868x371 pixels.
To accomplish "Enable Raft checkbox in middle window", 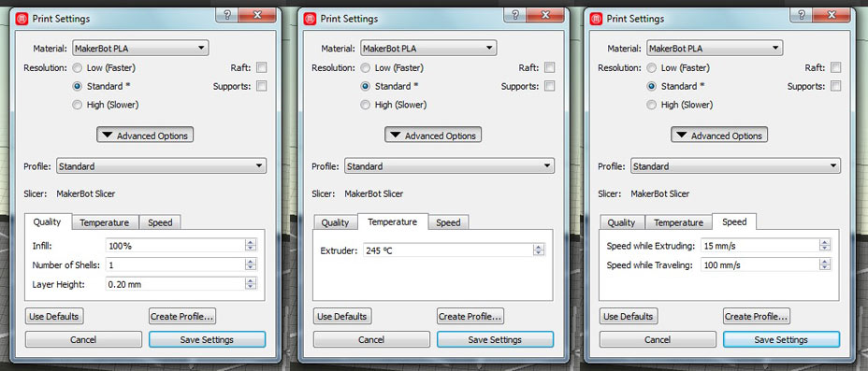I will pyautogui.click(x=549, y=67).
